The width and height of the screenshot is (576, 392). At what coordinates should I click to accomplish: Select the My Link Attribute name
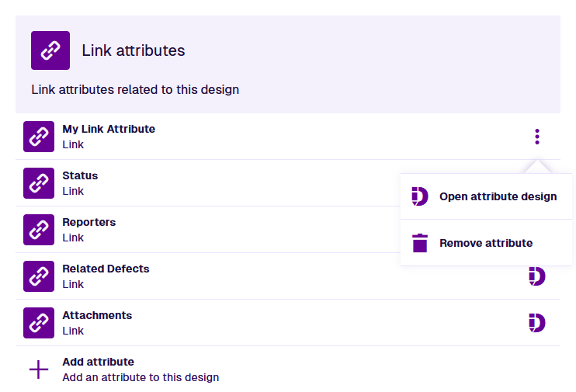point(109,129)
